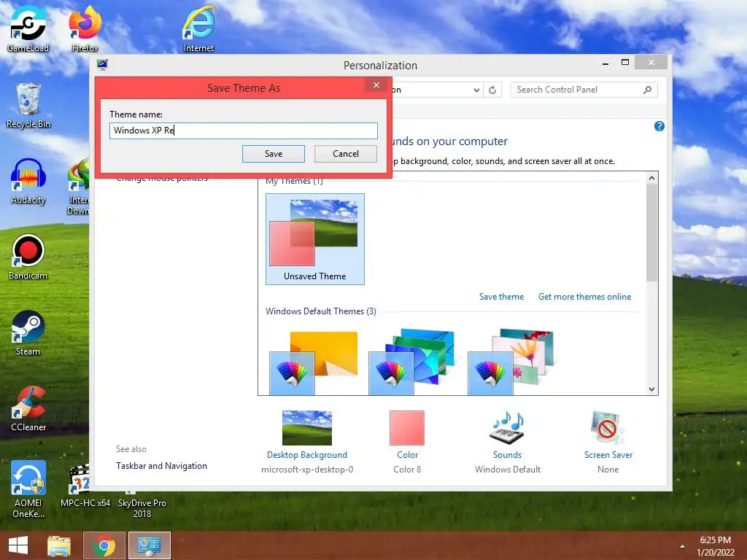Select the yellow Windows default theme
This screenshot has width=747, height=560.
(x=314, y=363)
